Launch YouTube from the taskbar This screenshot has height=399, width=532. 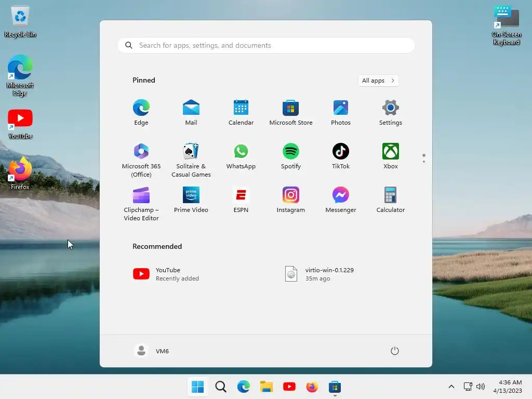tap(289, 387)
